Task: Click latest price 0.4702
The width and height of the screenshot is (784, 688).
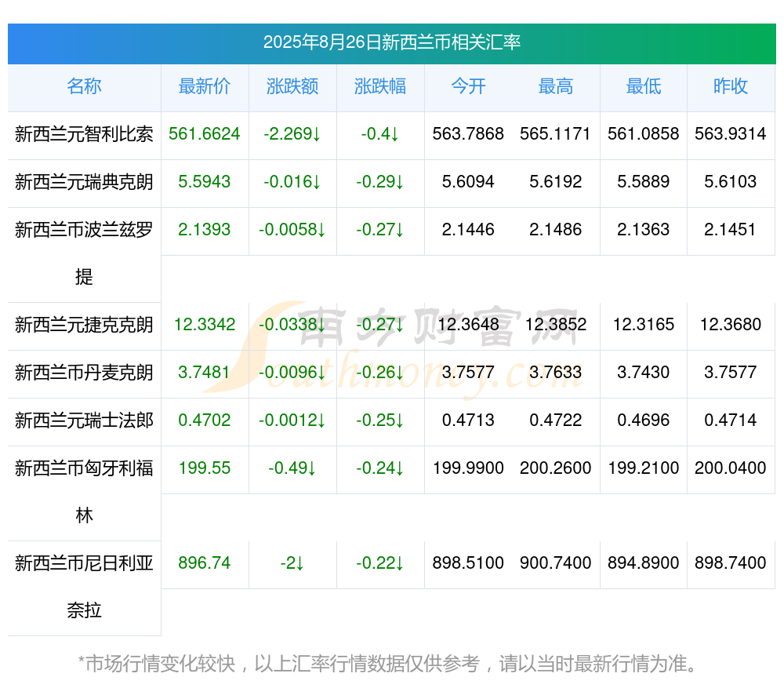Action: [205, 420]
